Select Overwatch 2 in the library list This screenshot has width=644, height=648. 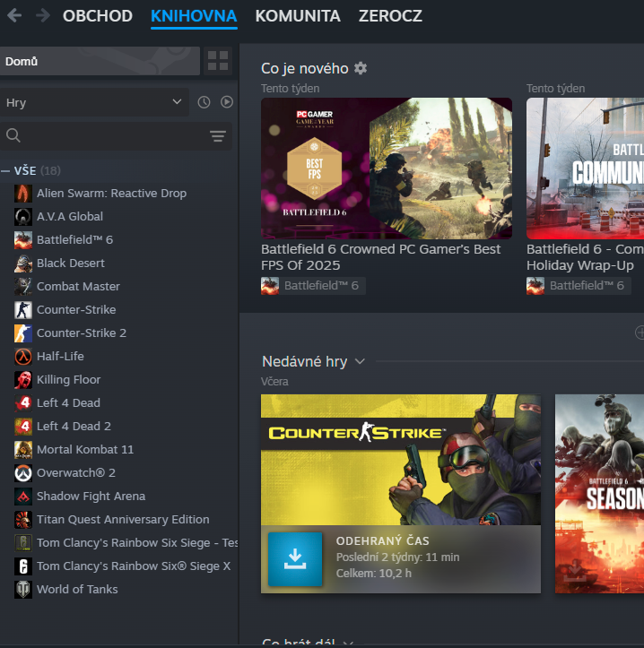click(75, 472)
